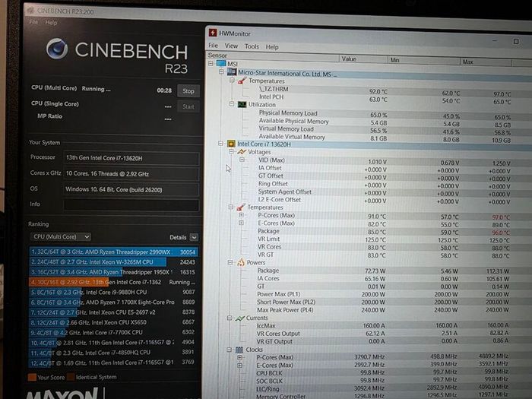The width and height of the screenshot is (532, 399).
Task: Click the Powers flame icon
Action: coord(241,262)
